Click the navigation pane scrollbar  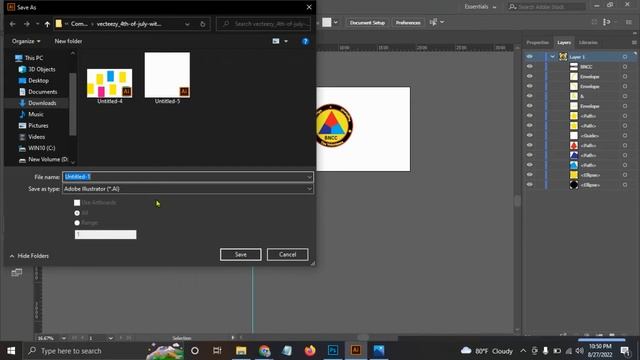coord(73,104)
